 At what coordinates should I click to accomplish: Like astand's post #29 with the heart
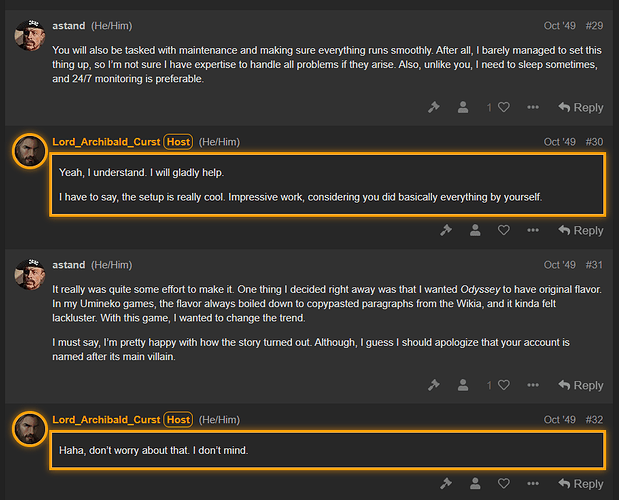503,107
